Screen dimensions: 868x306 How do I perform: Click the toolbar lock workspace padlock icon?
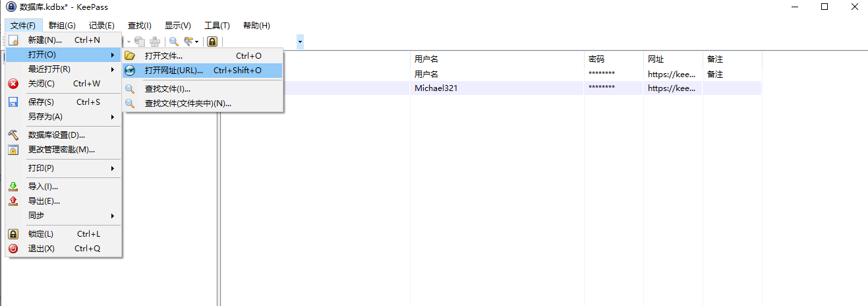212,42
